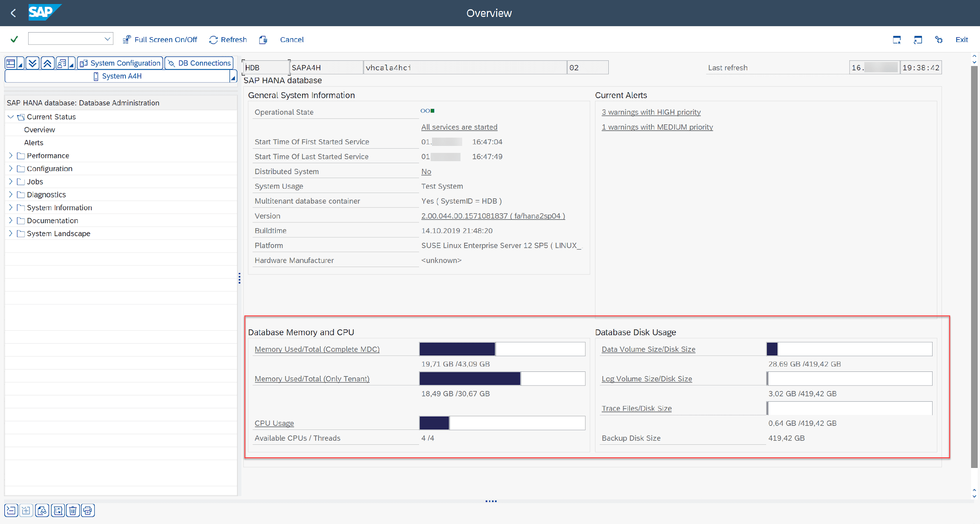Click the Performance folder label
The image size is (980, 524).
48,155
